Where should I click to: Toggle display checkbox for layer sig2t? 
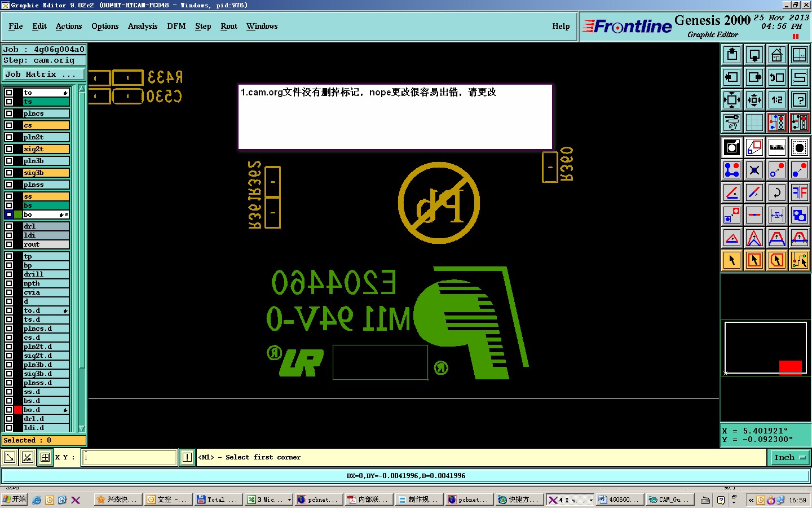(x=9, y=149)
